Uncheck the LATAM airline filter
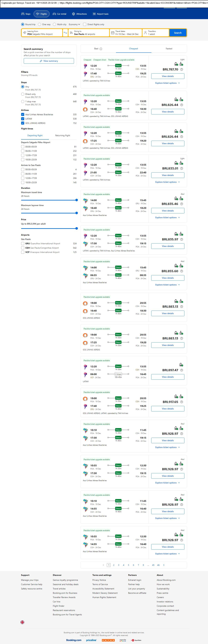The image size is (208, 644). 23,119
